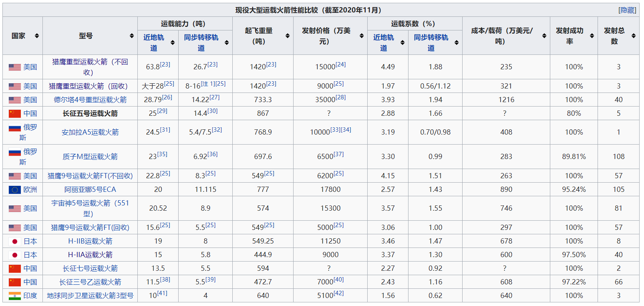Image resolution: width=644 pixels, height=306 pixels.
Task: Sort by 发射成功率 column arrows
Action: click(x=592, y=36)
